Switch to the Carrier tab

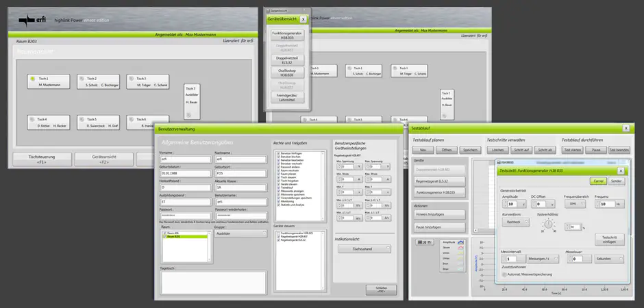point(599,181)
